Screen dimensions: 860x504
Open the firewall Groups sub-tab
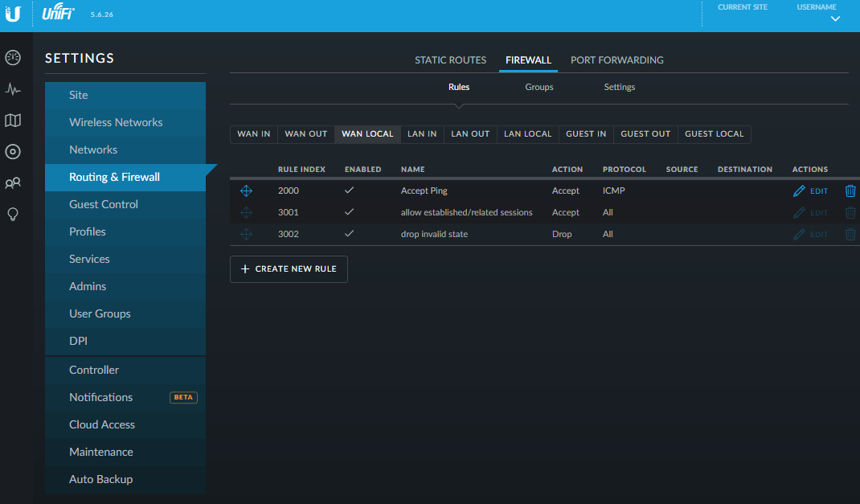pyautogui.click(x=539, y=87)
